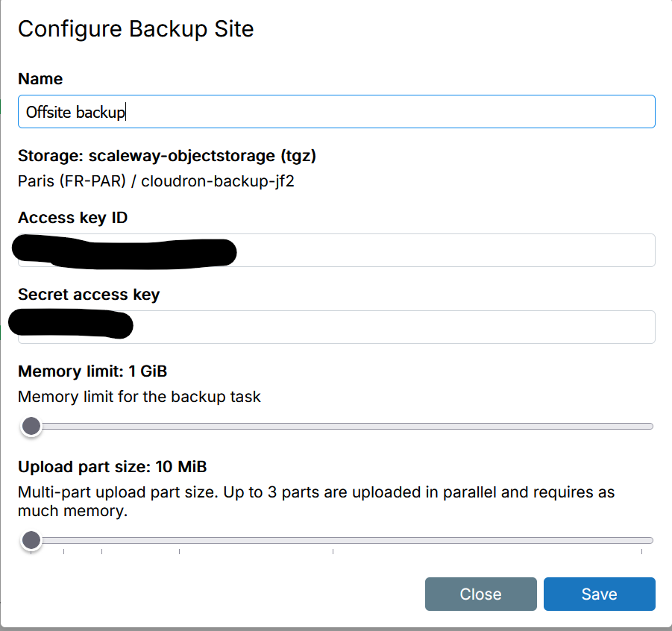Click the Memory limit: 1 GiB label
672x631 pixels.
(x=92, y=371)
